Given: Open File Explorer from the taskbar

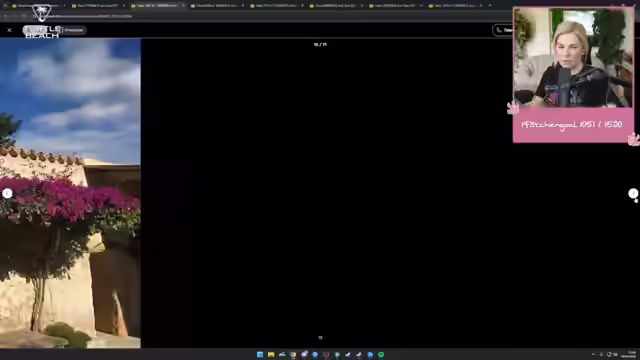Looking at the screenshot, I should tap(271, 354).
